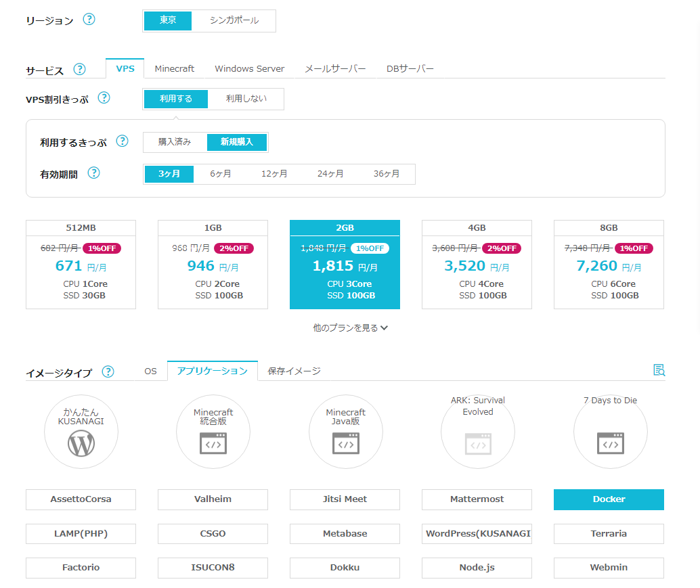Pick the 4GB plan card
The image size is (700, 588).
pos(477,264)
